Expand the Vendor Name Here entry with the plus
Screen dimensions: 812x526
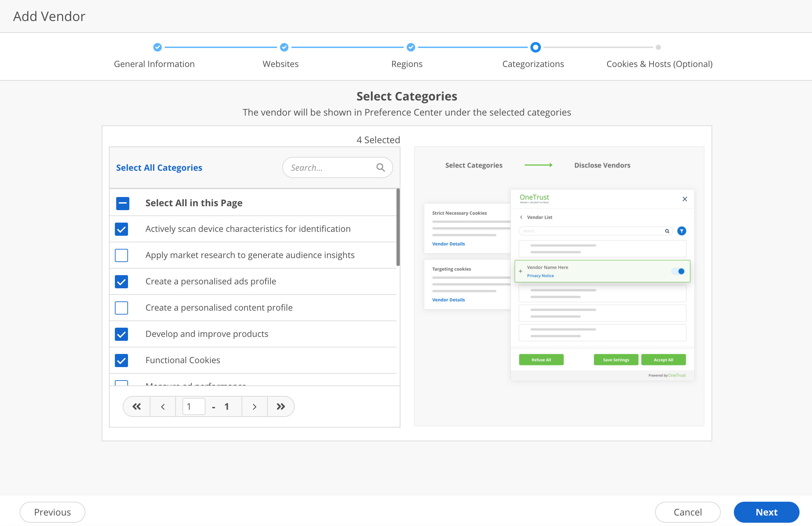(x=521, y=271)
